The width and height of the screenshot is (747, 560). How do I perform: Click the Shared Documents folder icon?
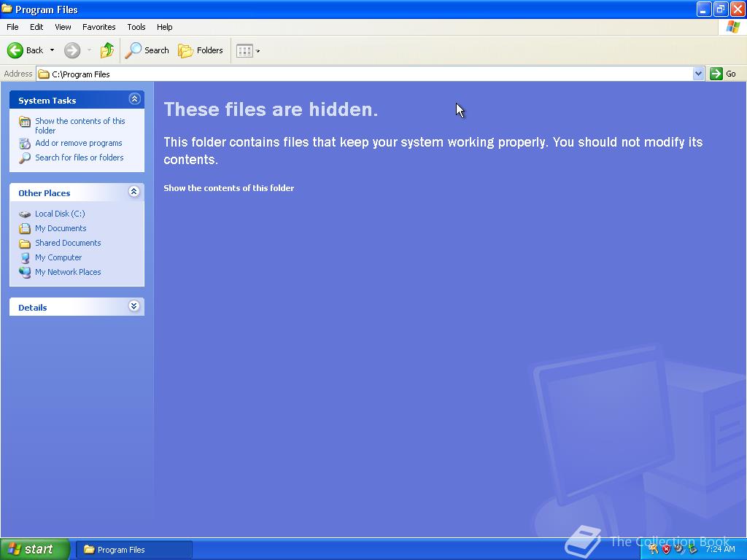25,244
